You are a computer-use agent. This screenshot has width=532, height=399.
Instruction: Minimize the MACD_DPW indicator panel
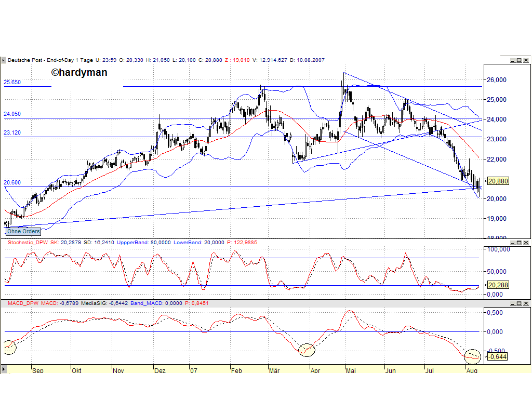(514, 302)
